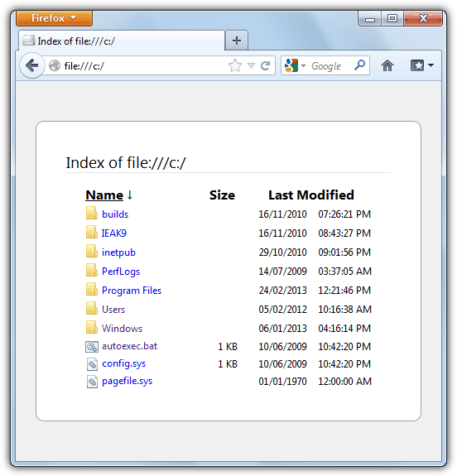
Task: Click the autoexec.bat file icon
Action: coord(92,347)
